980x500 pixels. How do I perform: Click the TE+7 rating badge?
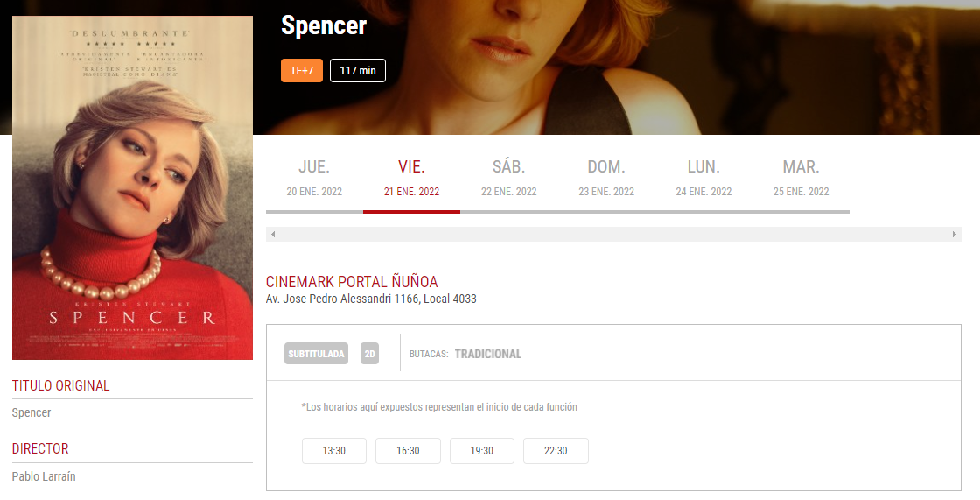[302, 70]
